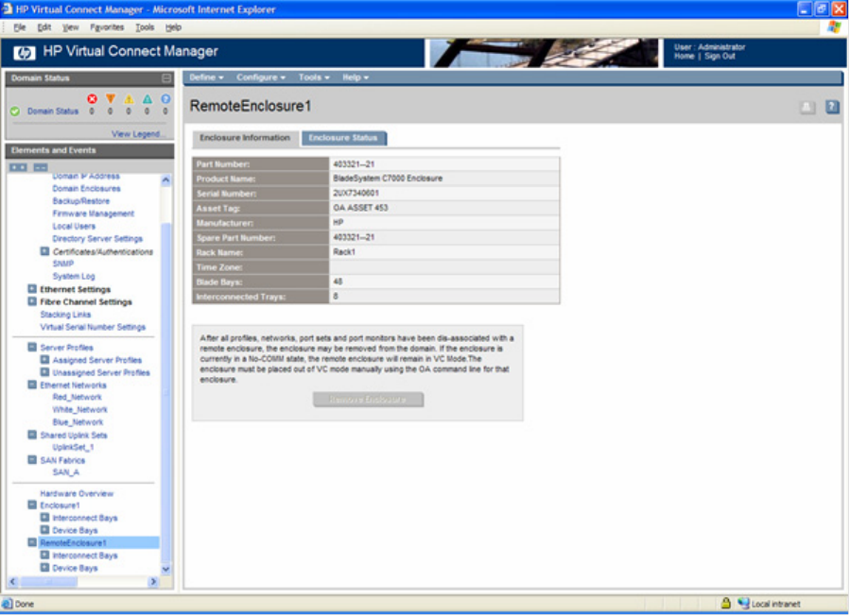Collapse the Domain Status panel

[166, 78]
